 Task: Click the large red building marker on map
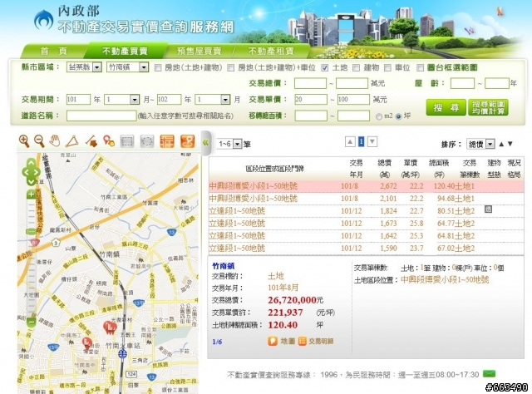pyautogui.click(x=110, y=328)
